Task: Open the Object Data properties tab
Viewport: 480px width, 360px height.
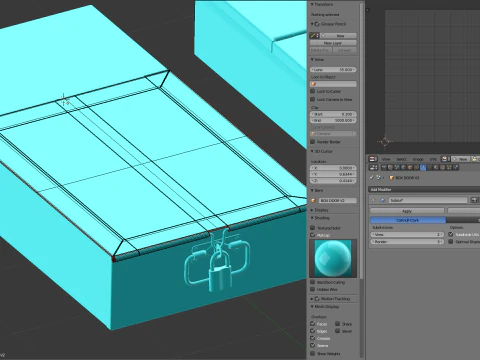Action: click(429, 167)
